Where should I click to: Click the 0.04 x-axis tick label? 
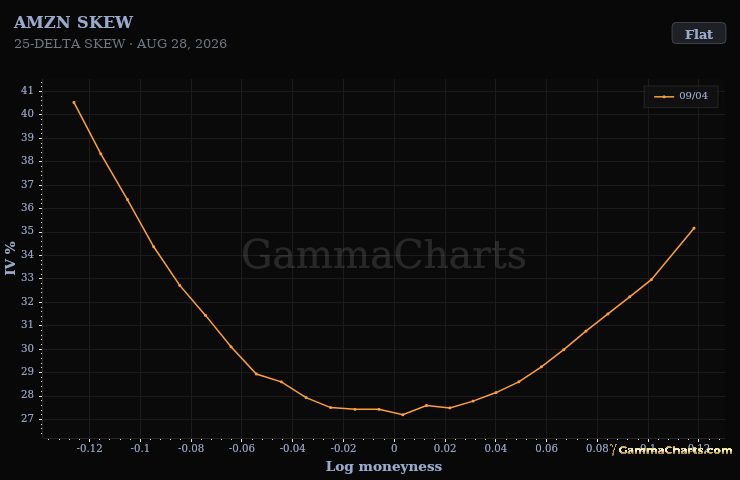(x=496, y=448)
